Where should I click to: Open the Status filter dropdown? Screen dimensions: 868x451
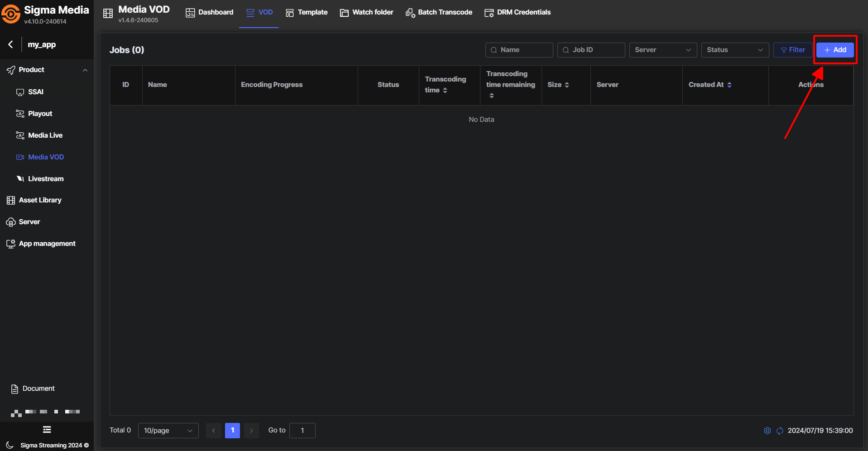[x=734, y=50]
